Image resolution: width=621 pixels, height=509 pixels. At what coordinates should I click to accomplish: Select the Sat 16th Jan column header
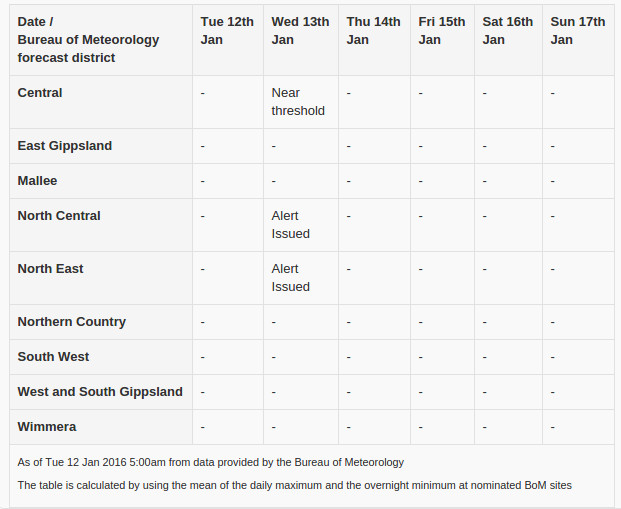pos(507,31)
